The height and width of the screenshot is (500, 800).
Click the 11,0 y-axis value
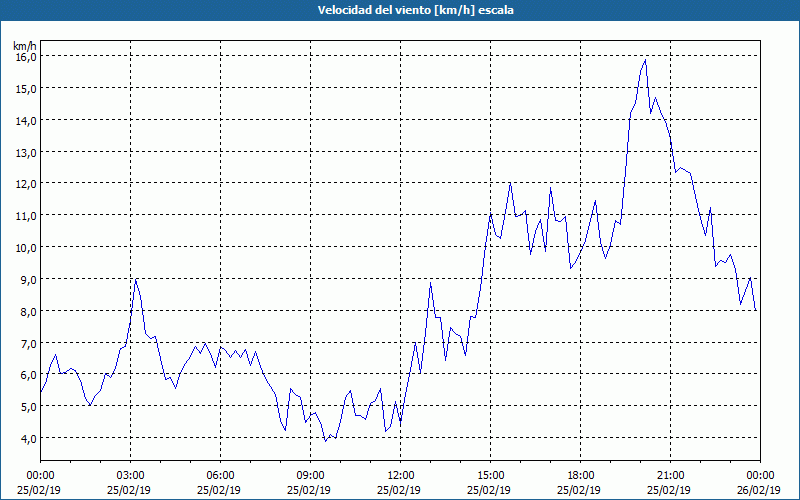pos(26,216)
